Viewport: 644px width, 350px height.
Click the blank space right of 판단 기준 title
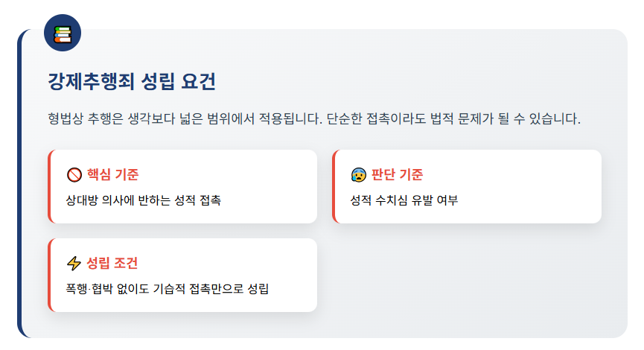[514, 175]
